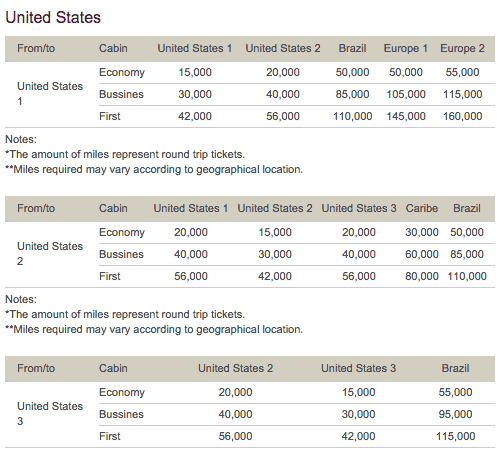Select the United States 3 header in second table
Screen dimensions: 500x451
click(359, 208)
